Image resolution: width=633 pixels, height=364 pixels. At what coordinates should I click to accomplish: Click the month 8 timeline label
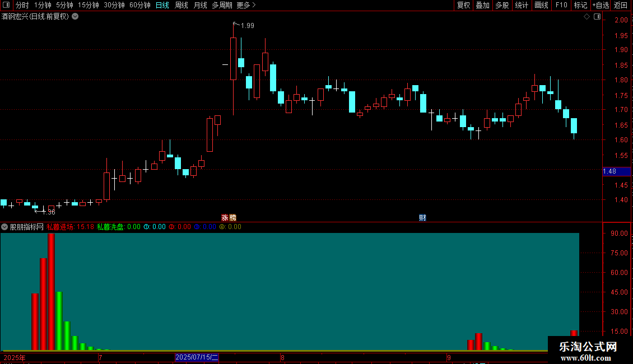(x=282, y=357)
